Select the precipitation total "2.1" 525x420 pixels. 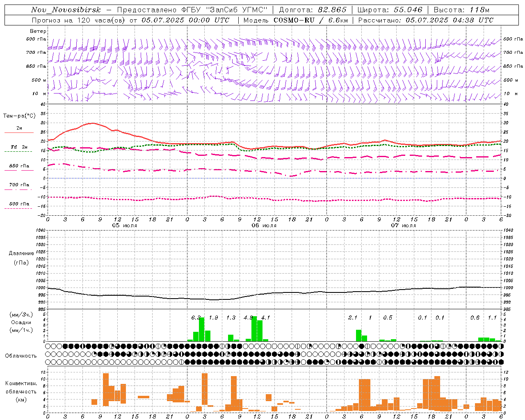[x=353, y=317]
